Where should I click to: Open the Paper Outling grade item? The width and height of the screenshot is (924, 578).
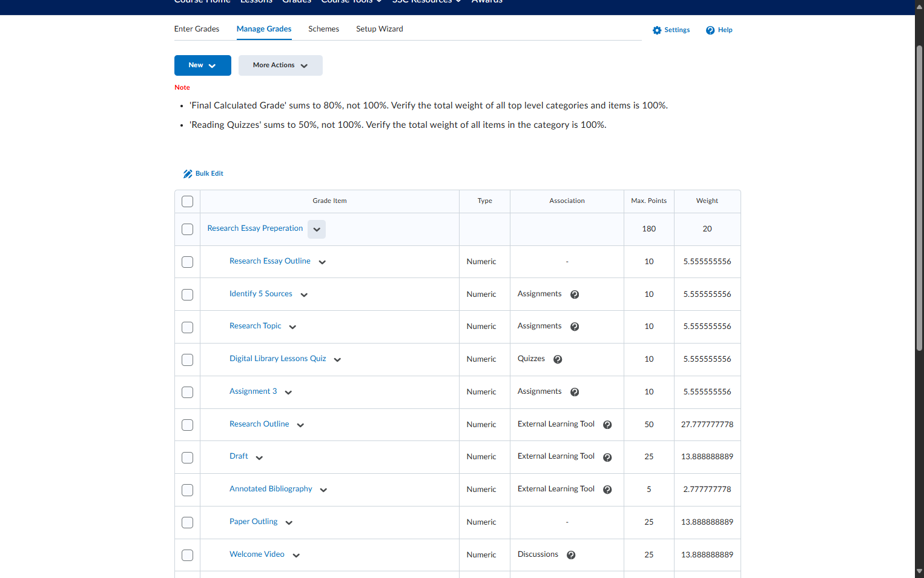point(254,522)
